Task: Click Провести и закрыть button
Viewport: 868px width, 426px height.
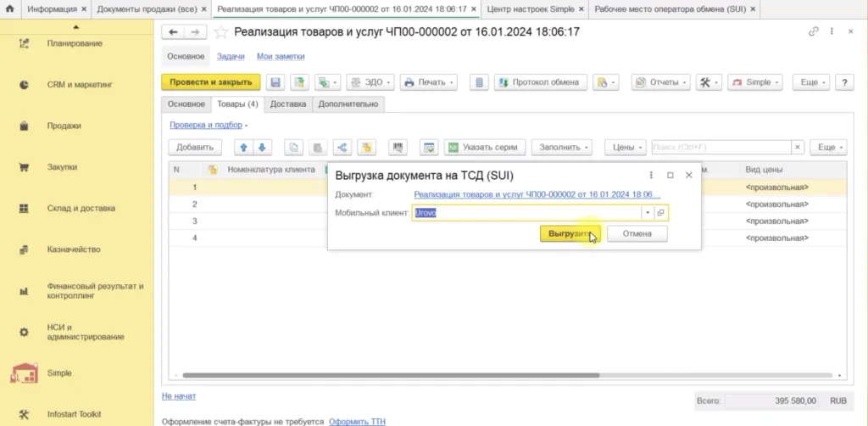Action: tap(211, 82)
